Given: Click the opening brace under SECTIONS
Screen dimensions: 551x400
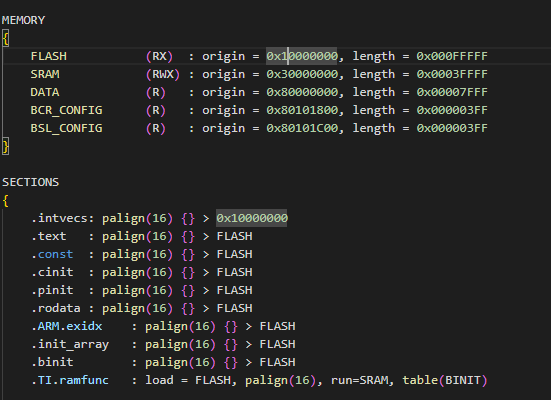Looking at the screenshot, I should tap(5, 201).
